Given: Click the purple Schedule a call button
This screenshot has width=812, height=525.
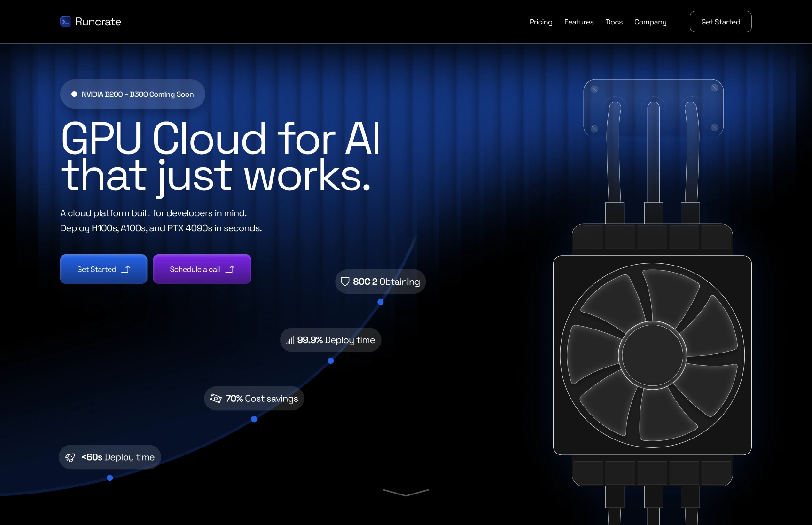Looking at the screenshot, I should (x=202, y=269).
